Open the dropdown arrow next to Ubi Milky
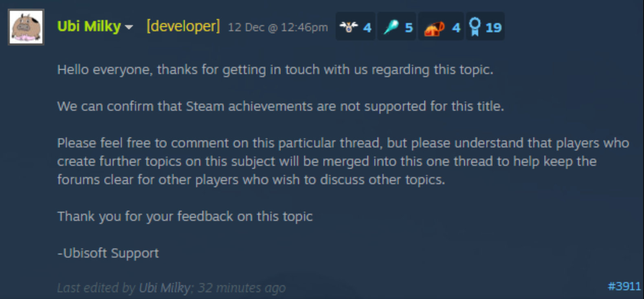644x299 pixels. (x=129, y=27)
